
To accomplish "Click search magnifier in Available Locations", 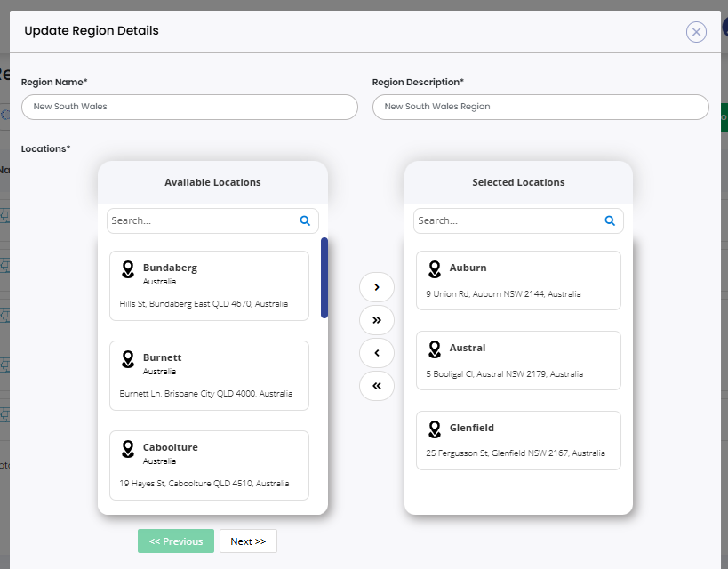I will coord(305,220).
